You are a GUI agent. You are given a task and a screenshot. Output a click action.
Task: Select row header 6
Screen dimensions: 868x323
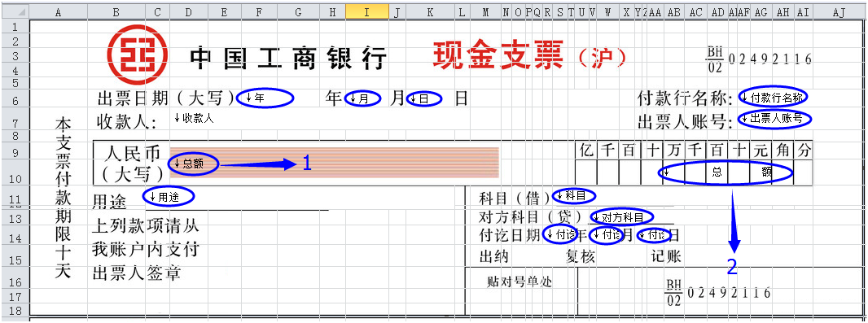[x=15, y=101]
